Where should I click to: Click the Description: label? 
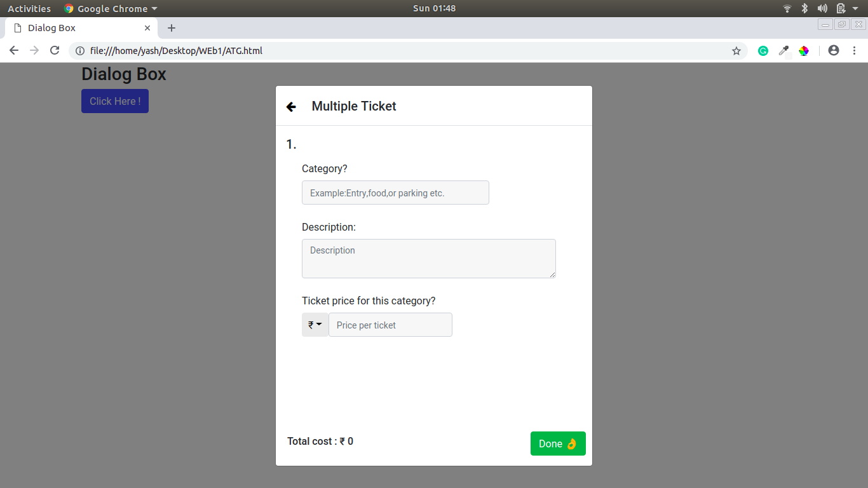click(329, 227)
